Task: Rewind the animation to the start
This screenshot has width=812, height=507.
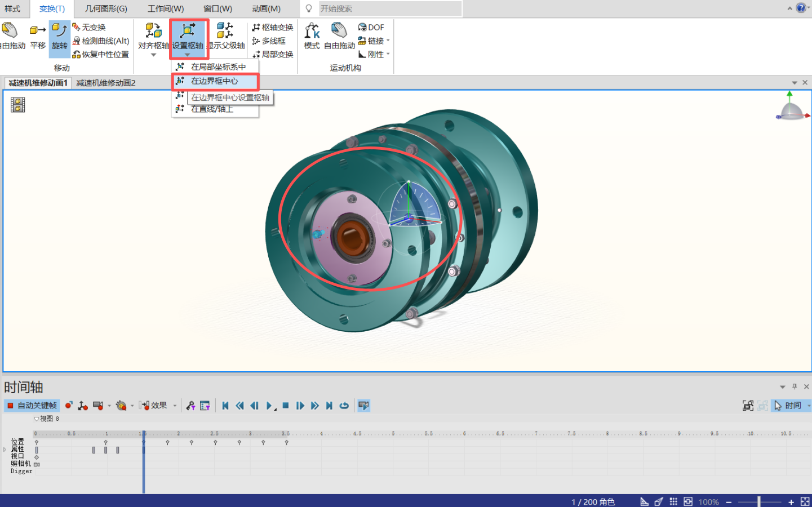Action: [225, 406]
